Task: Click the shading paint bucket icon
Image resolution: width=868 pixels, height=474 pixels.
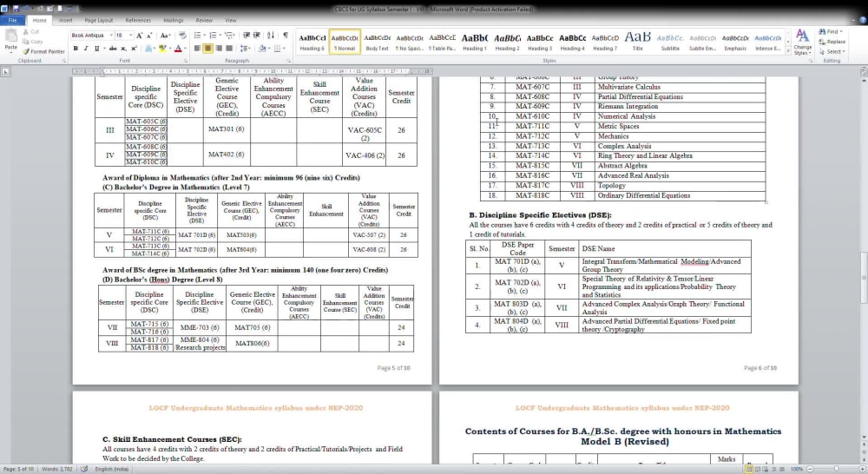Action: click(x=262, y=49)
